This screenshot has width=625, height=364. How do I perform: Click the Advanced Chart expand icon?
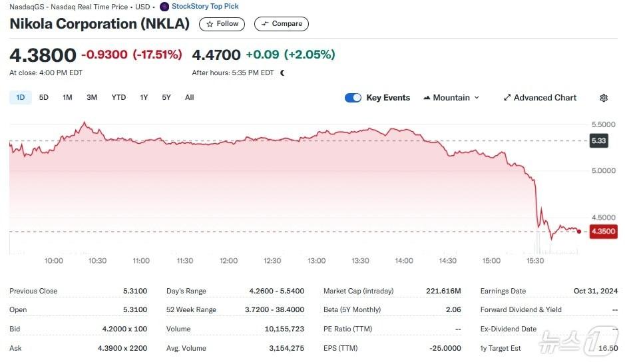pyautogui.click(x=507, y=98)
